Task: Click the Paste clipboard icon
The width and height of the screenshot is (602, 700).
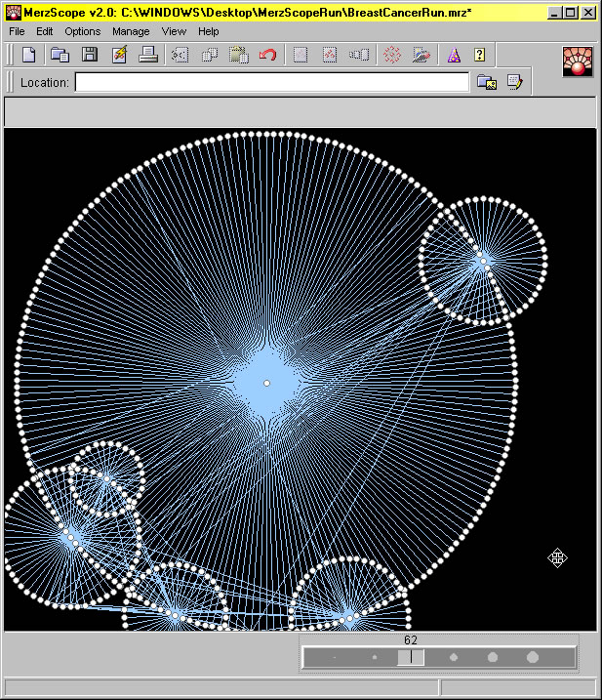Action: [239, 55]
